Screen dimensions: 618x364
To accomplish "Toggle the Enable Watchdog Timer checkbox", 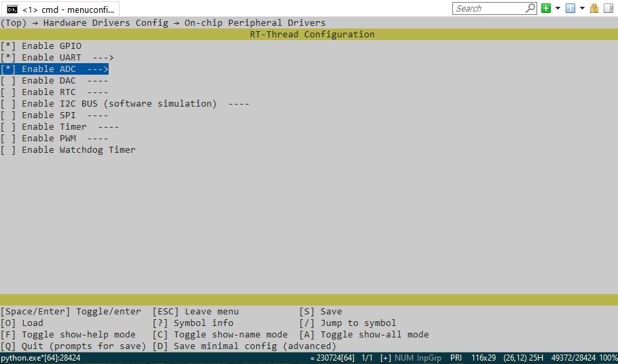I will (8, 150).
